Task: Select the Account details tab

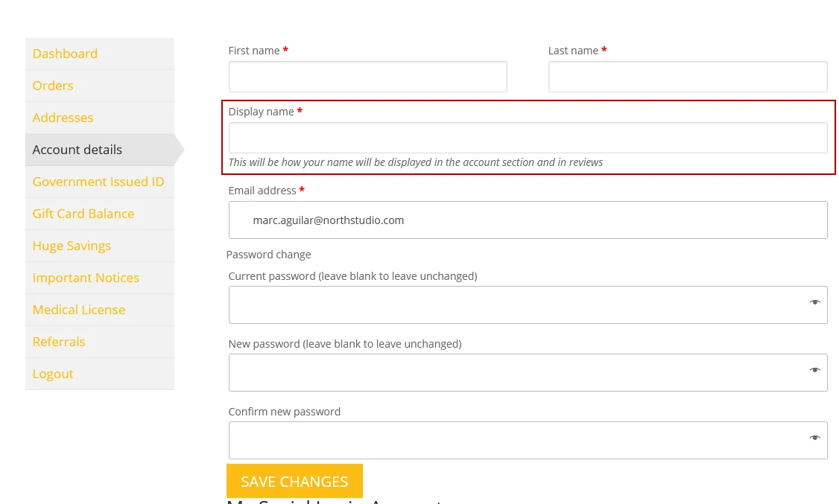Action: click(x=77, y=150)
